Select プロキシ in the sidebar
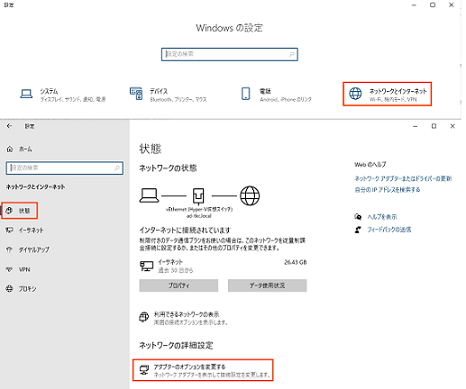The height and width of the screenshot is (389, 466). 21,289
